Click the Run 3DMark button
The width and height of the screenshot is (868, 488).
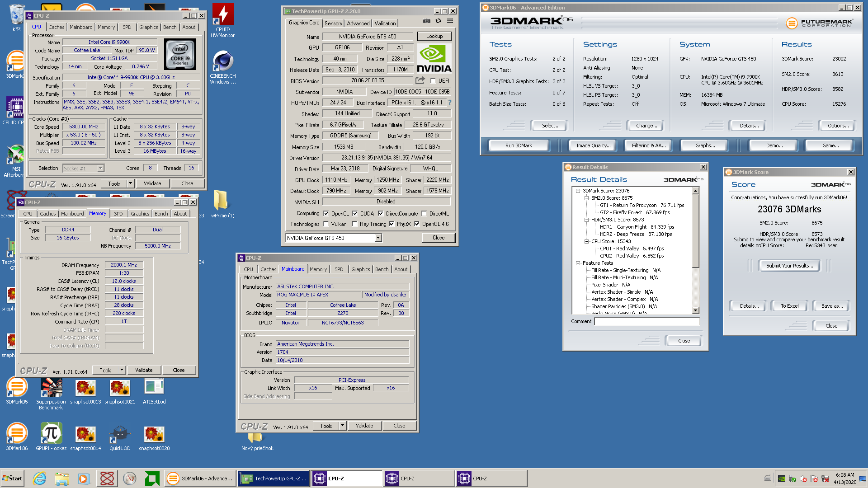pos(519,145)
